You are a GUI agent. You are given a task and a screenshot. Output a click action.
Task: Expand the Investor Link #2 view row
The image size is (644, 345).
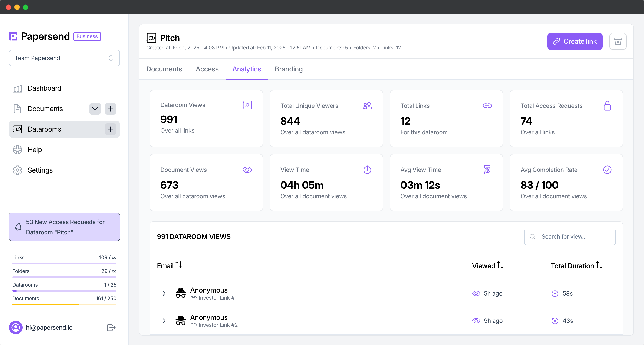pyautogui.click(x=164, y=321)
